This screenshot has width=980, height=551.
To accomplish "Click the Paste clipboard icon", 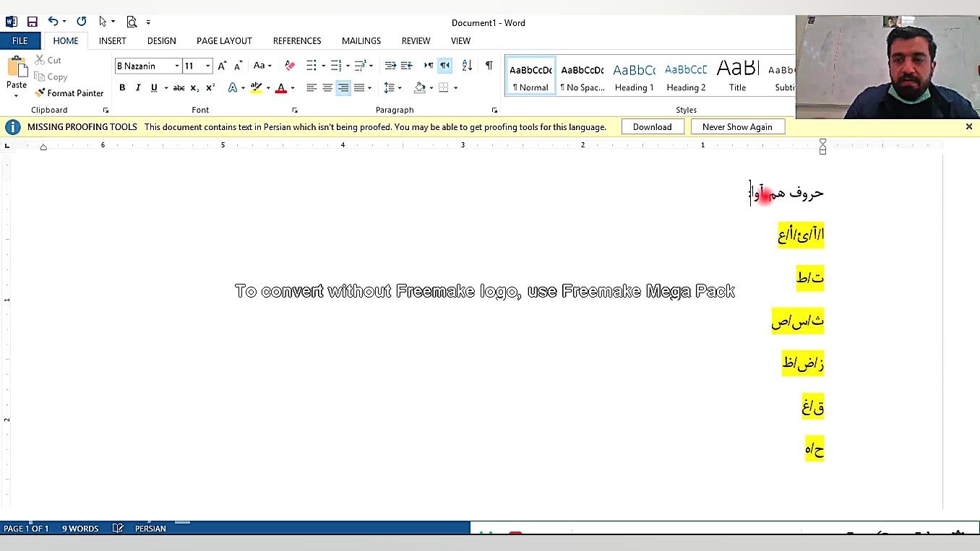I will coord(17,67).
